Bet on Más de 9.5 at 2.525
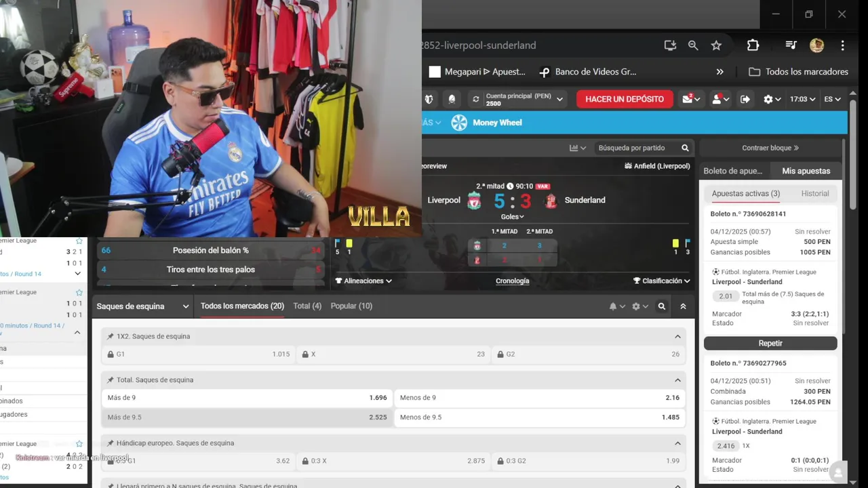The image size is (868, 488). coord(247,417)
